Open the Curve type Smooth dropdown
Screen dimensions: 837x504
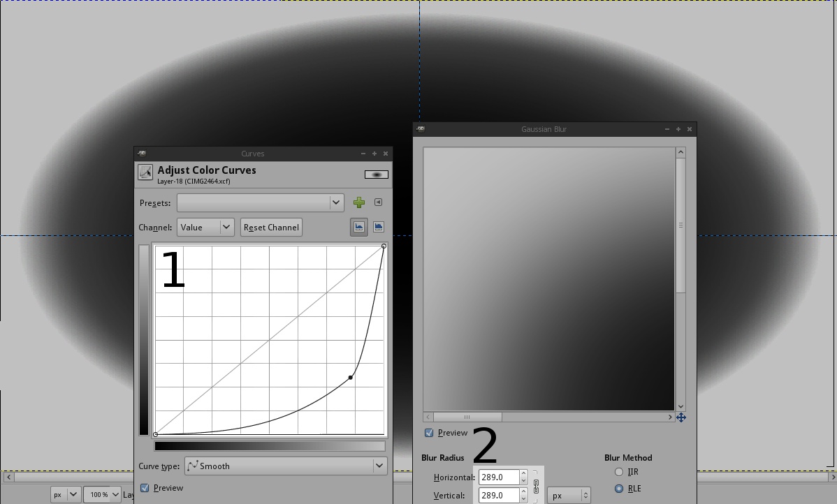click(285, 466)
